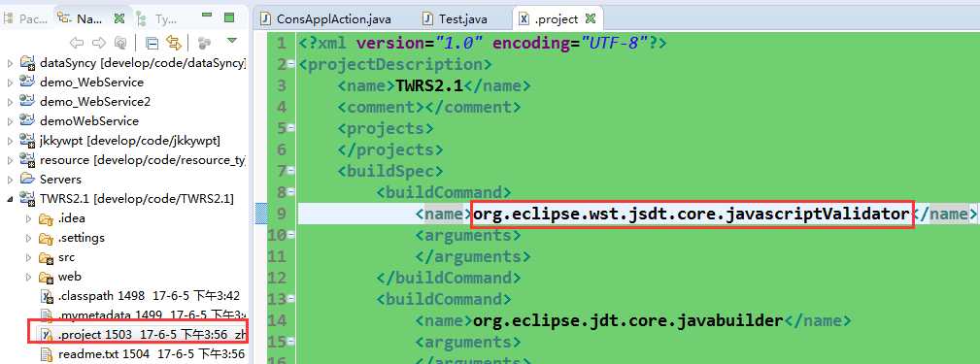Open the Navigator view menu triangle
Screen dimensions: 980x364
[x=232, y=41]
